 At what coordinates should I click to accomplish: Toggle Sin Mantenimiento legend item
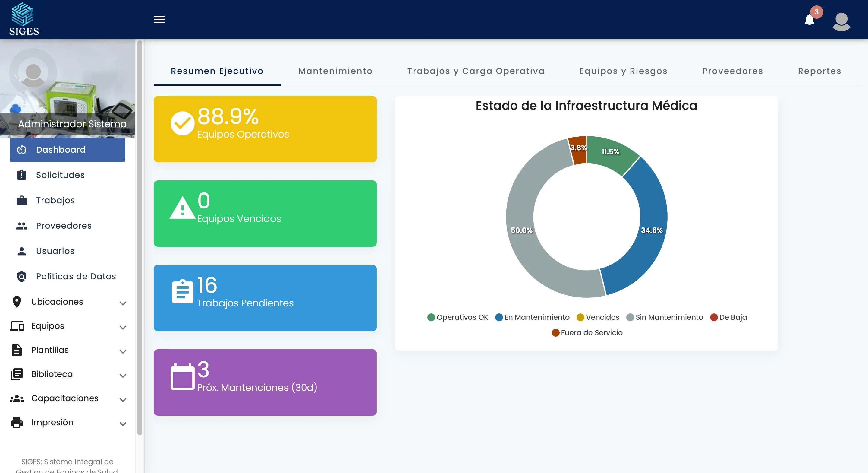click(665, 317)
